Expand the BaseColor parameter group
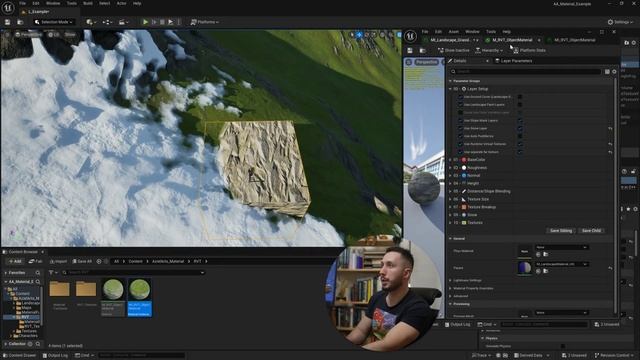 pos(451,160)
